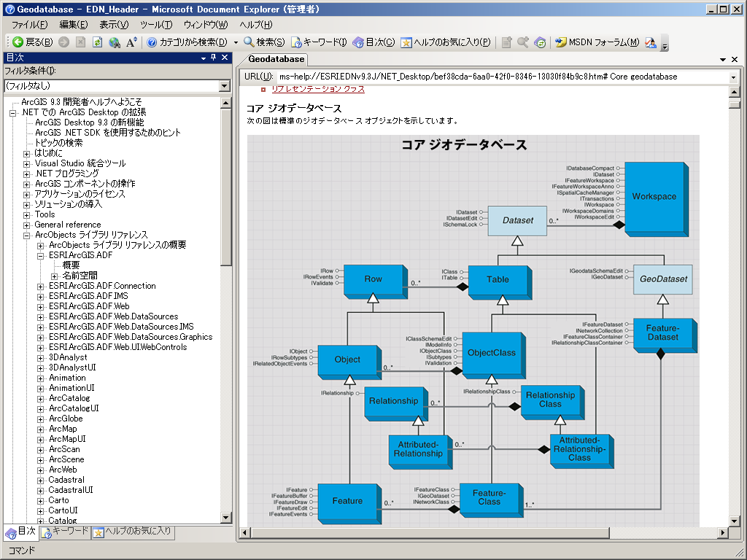Open the active documents list arrow
747x560 pixels.
click(x=723, y=60)
